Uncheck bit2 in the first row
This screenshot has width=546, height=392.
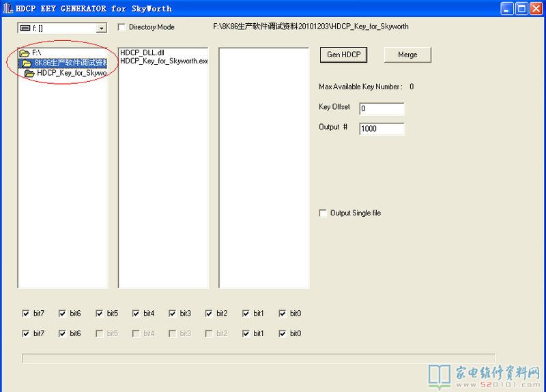209,314
